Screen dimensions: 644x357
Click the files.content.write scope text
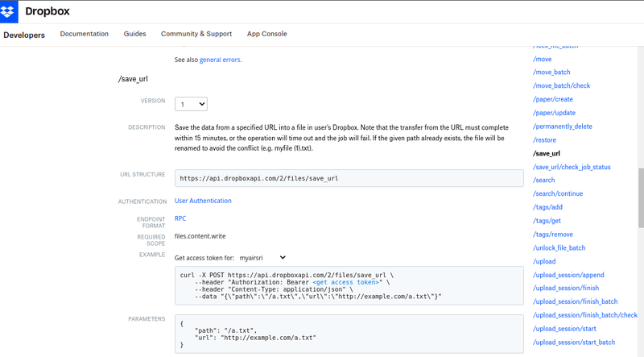[200, 236]
